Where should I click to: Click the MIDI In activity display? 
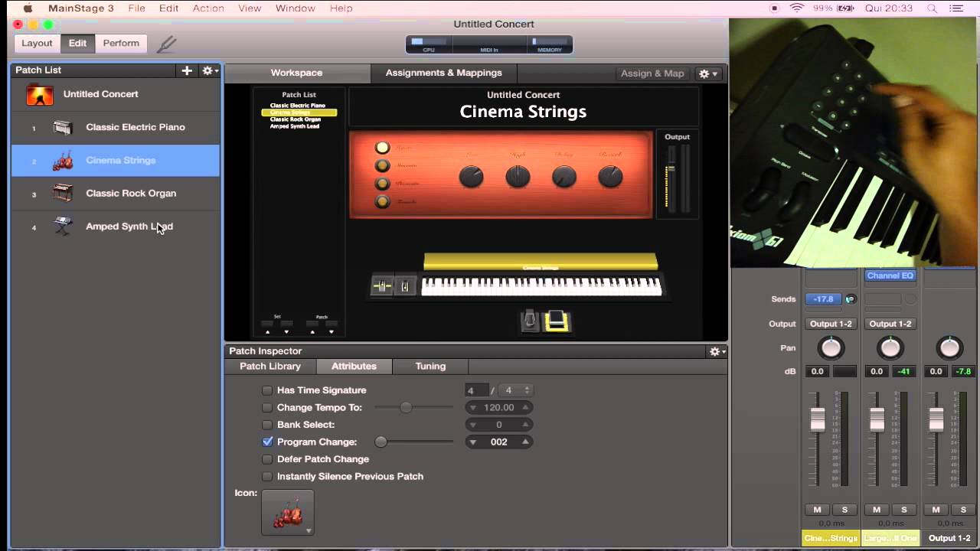(x=489, y=44)
